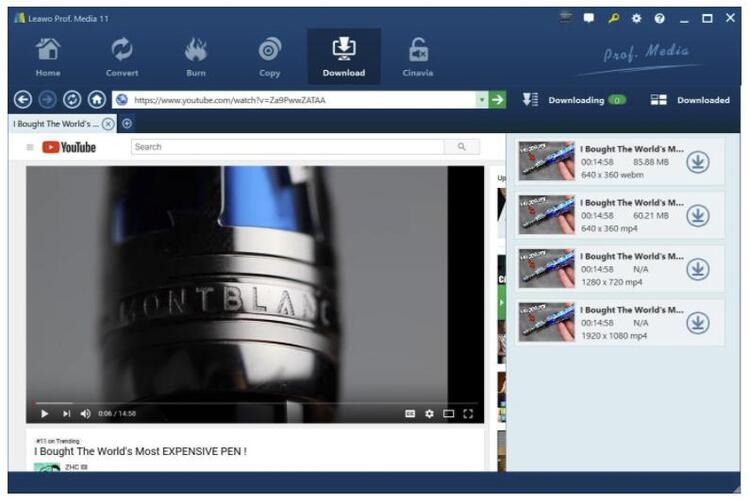750x504 pixels.
Task: Expand the URL history dropdown
Action: coord(482,100)
